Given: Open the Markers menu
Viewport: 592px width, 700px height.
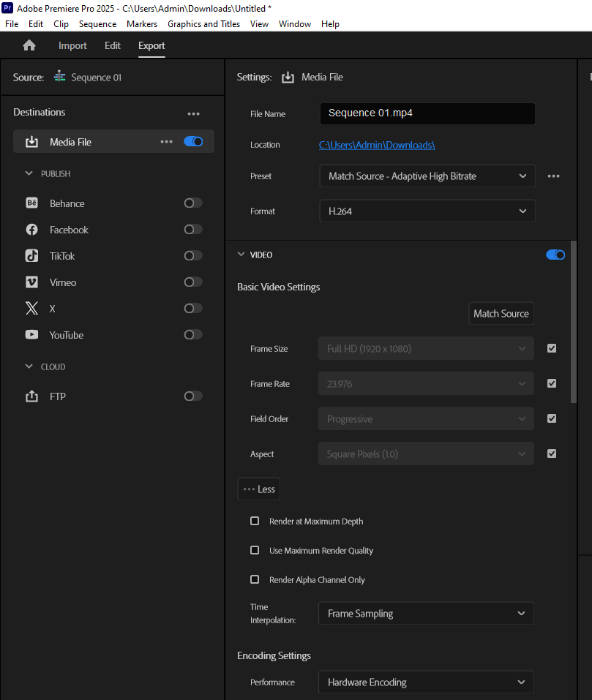Looking at the screenshot, I should [142, 24].
